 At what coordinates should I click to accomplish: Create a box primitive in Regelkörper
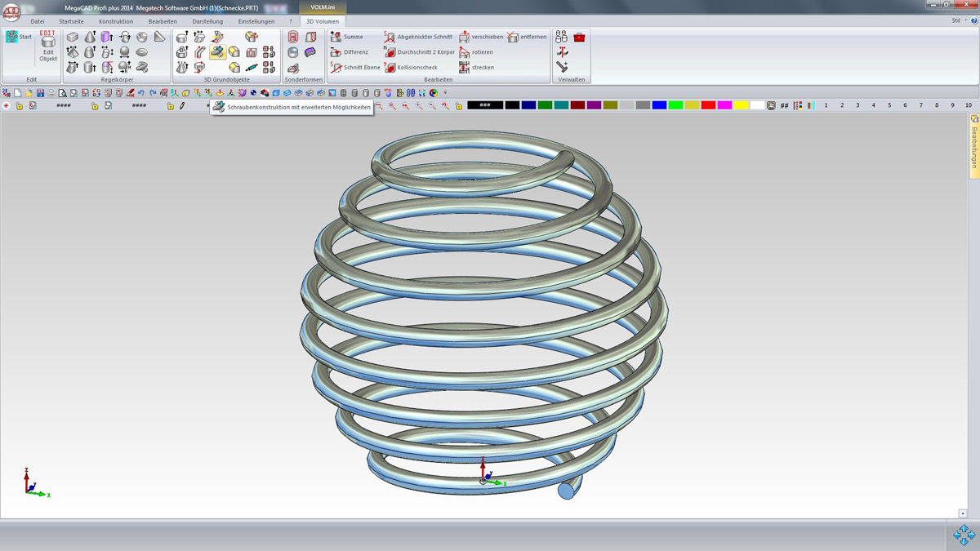click(x=73, y=38)
